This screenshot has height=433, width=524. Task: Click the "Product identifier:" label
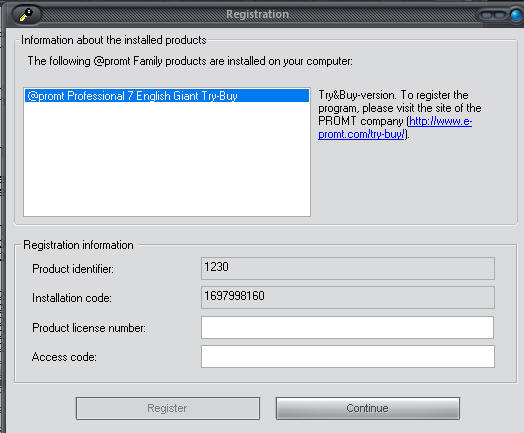[x=73, y=269]
